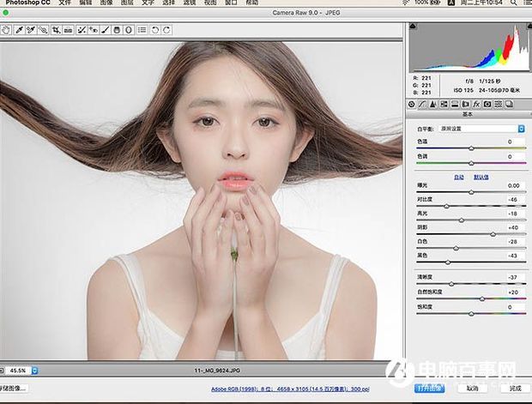Viewport: 532px width, 404px height.
Task: Adjust the 高光 highlights slider
Action: click(x=461, y=220)
